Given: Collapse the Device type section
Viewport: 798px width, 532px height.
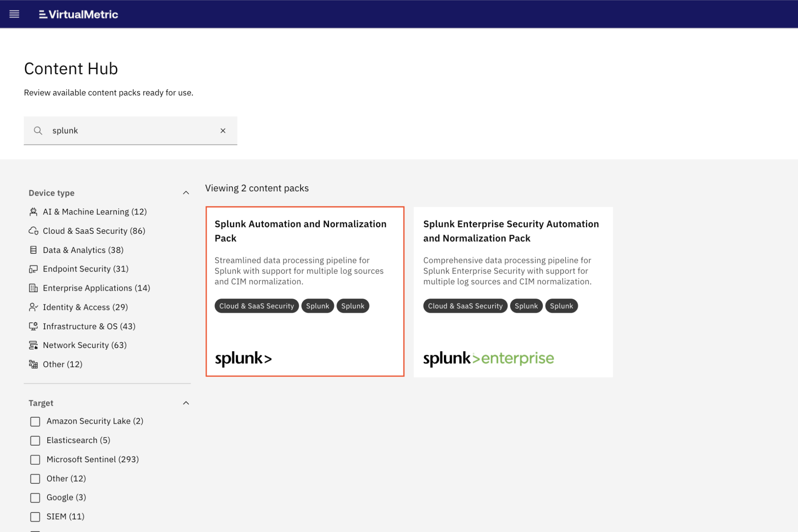Looking at the screenshot, I should click(x=186, y=193).
